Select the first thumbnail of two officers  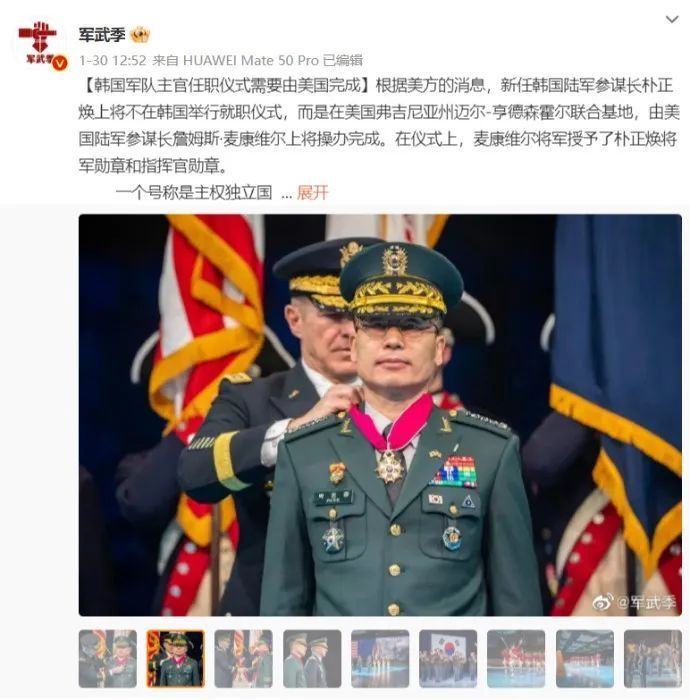coord(108,658)
